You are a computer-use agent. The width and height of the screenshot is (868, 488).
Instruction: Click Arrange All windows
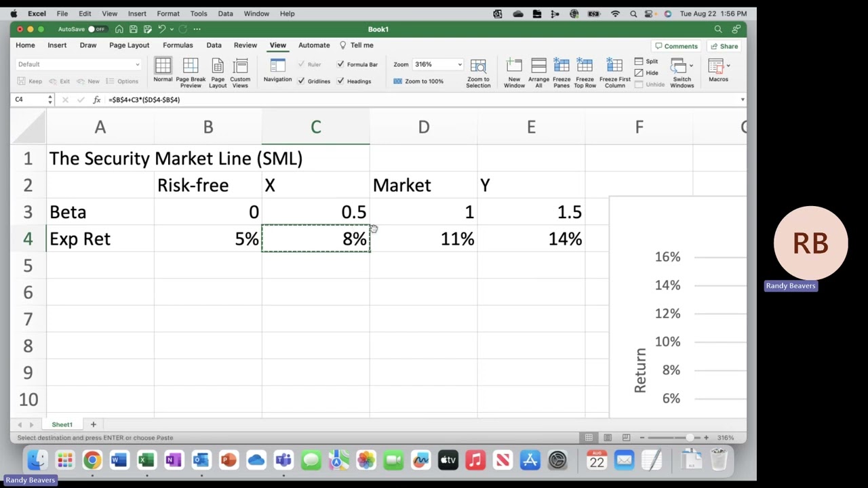coord(538,72)
